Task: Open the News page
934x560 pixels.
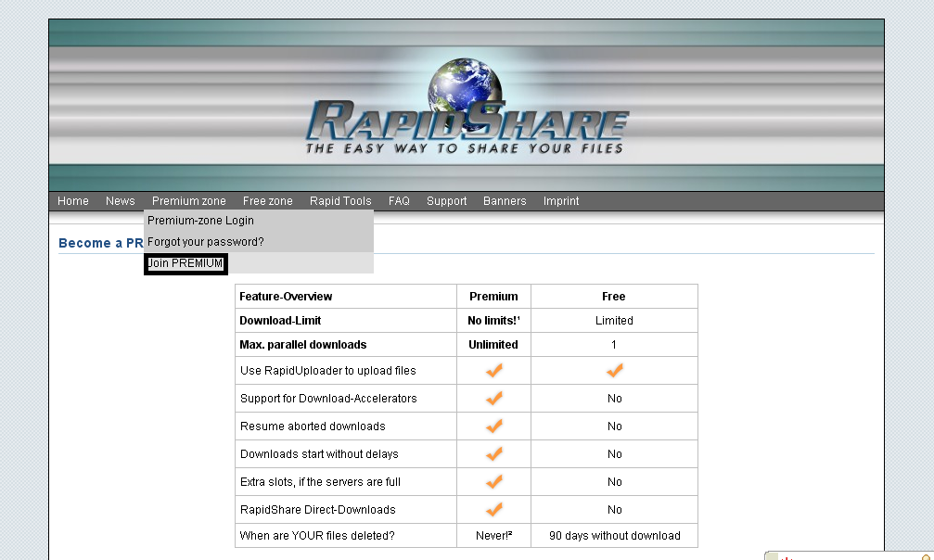Action: coord(121,201)
